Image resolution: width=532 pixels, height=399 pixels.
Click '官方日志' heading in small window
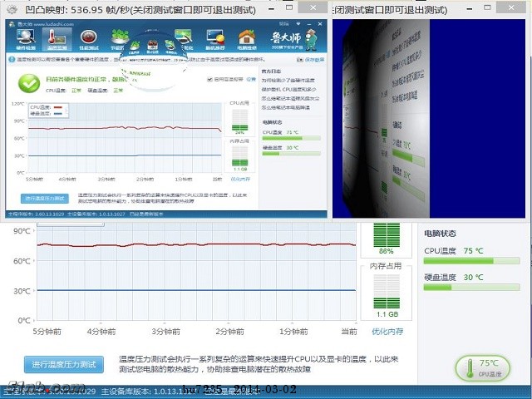point(271,71)
